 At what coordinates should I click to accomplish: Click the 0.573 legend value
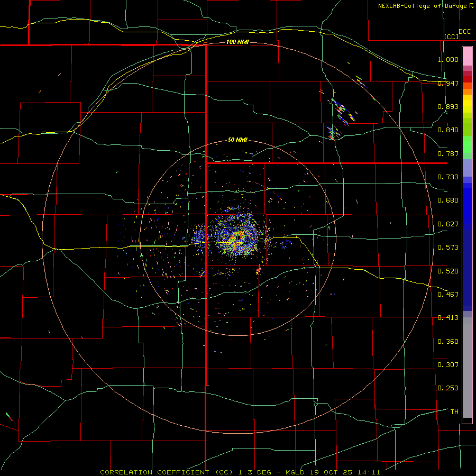[x=448, y=248]
